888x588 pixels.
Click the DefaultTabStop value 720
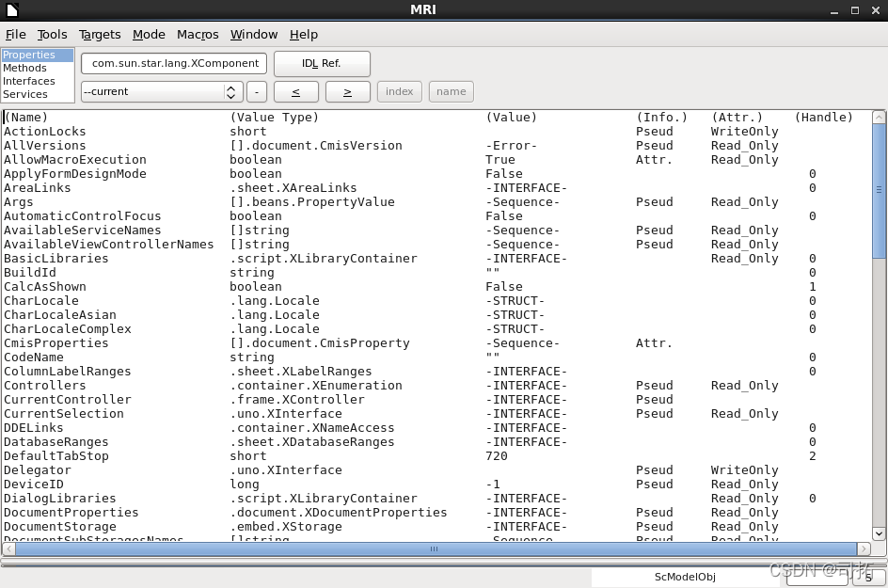click(x=497, y=456)
